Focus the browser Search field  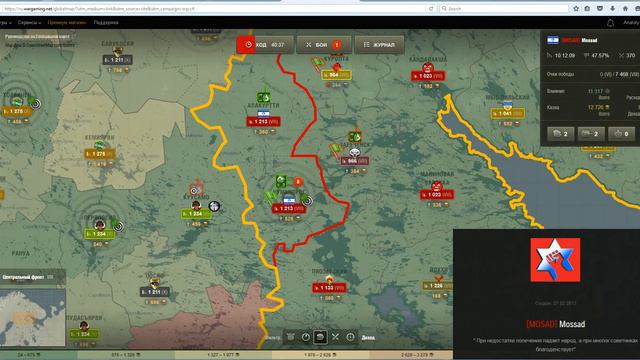click(x=504, y=9)
